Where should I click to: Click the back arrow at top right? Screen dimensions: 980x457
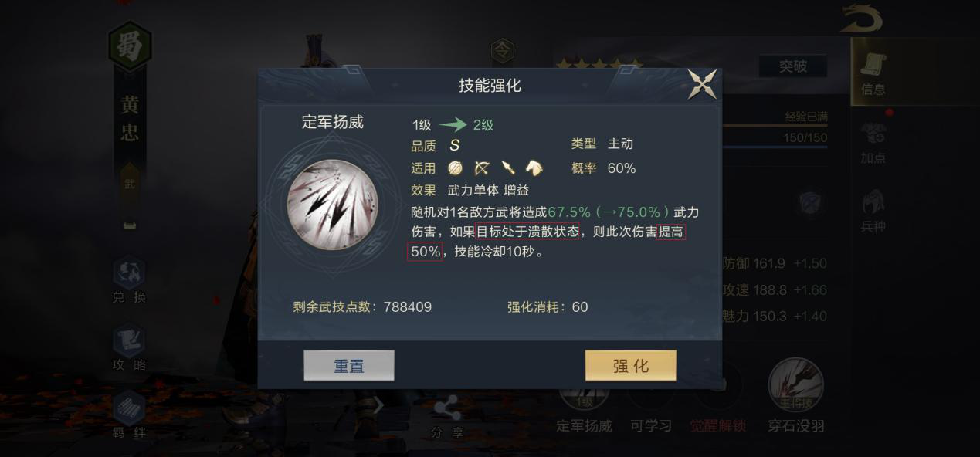coord(861,19)
